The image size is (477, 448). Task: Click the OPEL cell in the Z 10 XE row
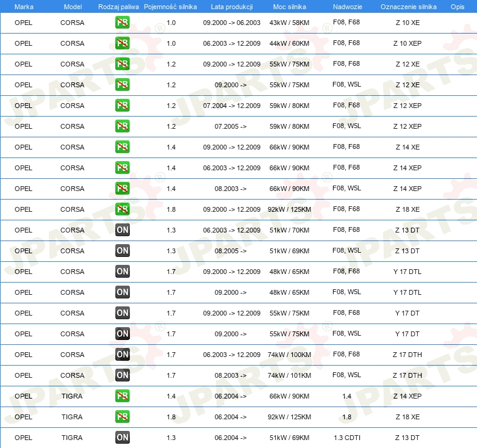point(23,23)
